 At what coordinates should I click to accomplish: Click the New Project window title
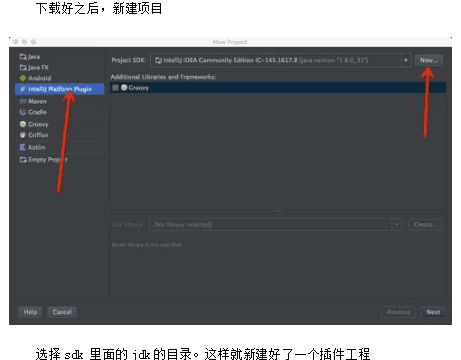coord(230,42)
